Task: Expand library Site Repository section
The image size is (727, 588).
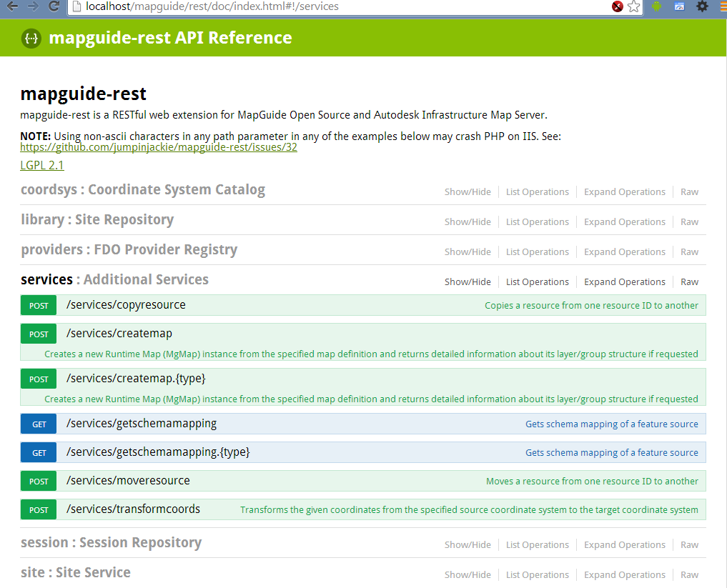Action: coord(97,219)
